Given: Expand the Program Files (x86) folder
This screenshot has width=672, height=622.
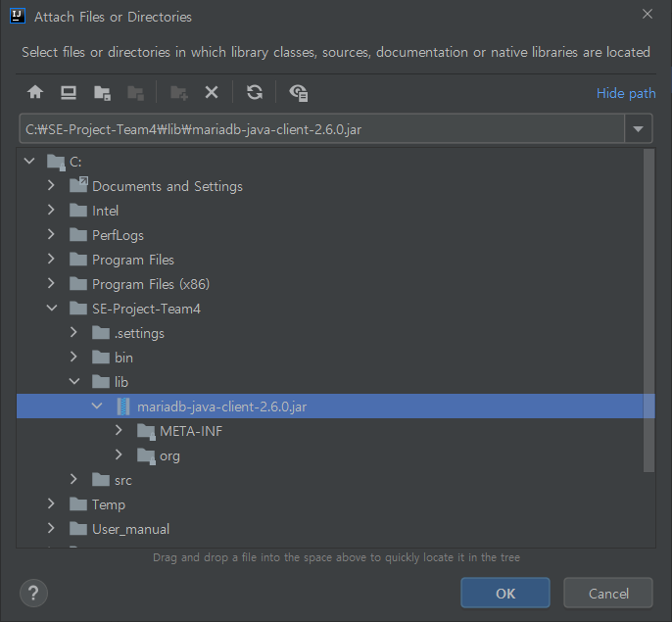Looking at the screenshot, I should pyautogui.click(x=51, y=283).
